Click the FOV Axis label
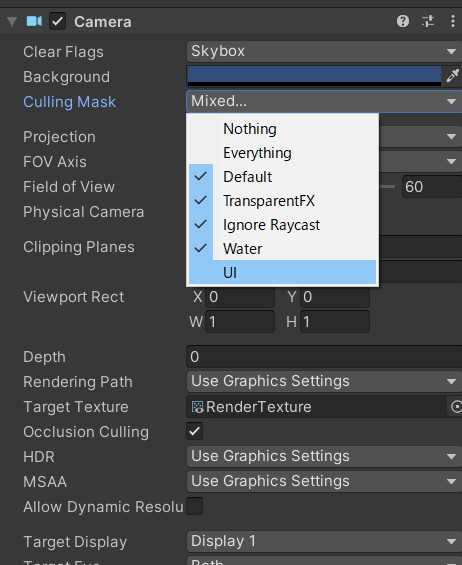Image resolution: width=462 pixels, height=565 pixels. [x=55, y=162]
